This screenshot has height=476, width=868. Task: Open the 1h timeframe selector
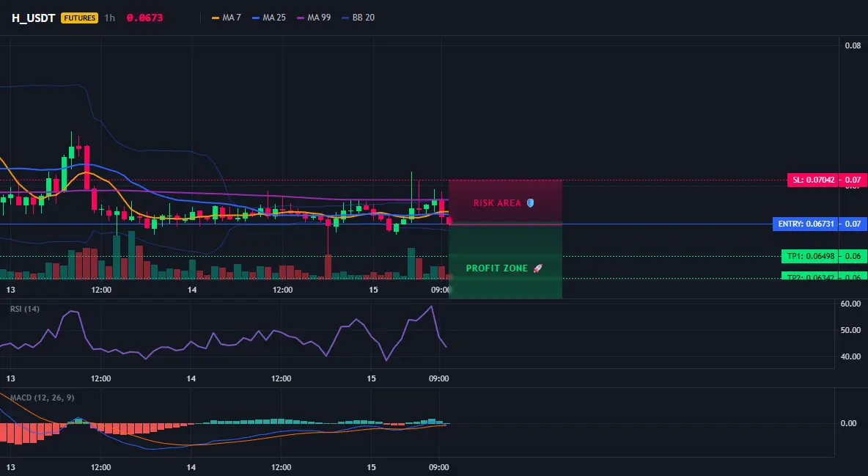tap(110, 18)
